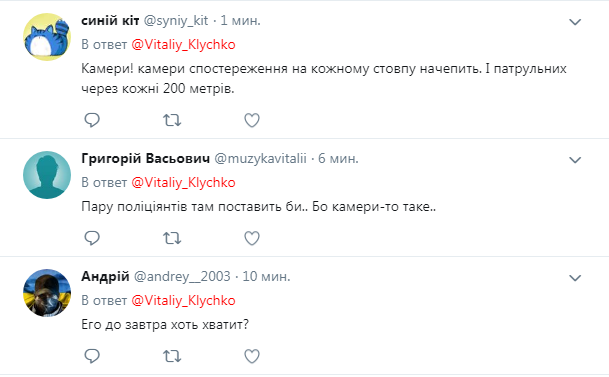Reply to Григорій Васьович's tweet
Image resolution: width=609 pixels, height=377 pixels.
(92, 238)
